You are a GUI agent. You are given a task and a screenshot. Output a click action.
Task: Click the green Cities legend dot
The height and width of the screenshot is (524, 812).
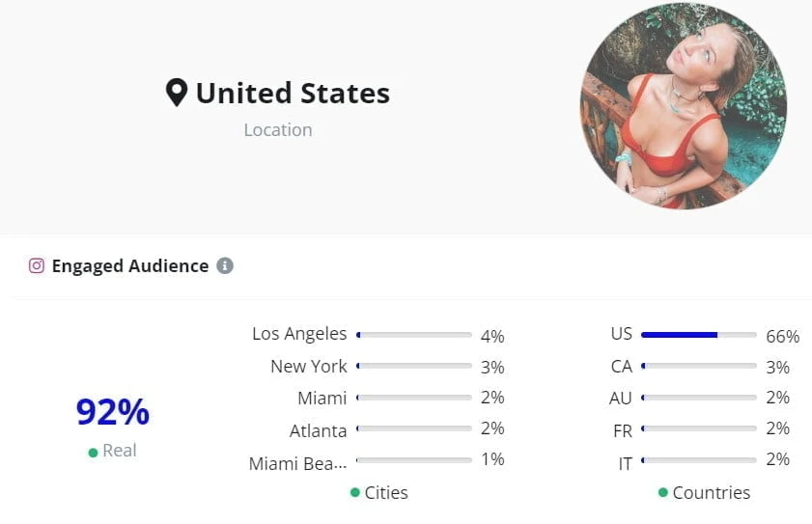[354, 493]
